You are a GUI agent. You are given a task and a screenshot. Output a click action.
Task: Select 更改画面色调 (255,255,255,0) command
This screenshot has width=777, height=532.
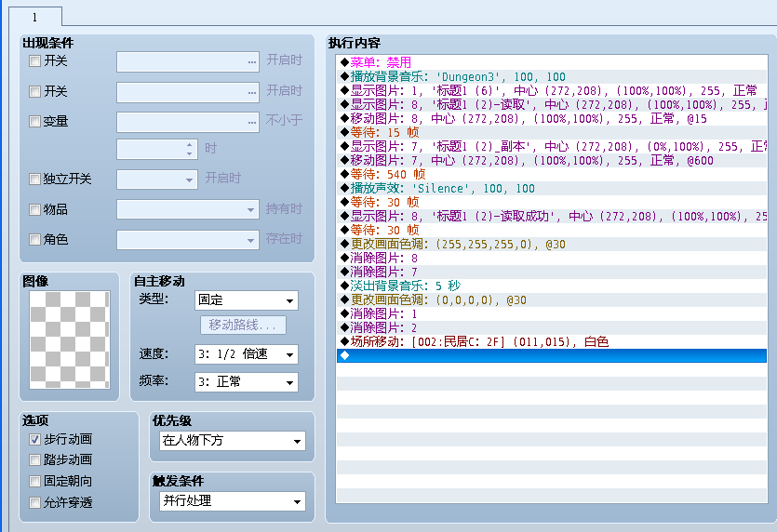(552, 244)
